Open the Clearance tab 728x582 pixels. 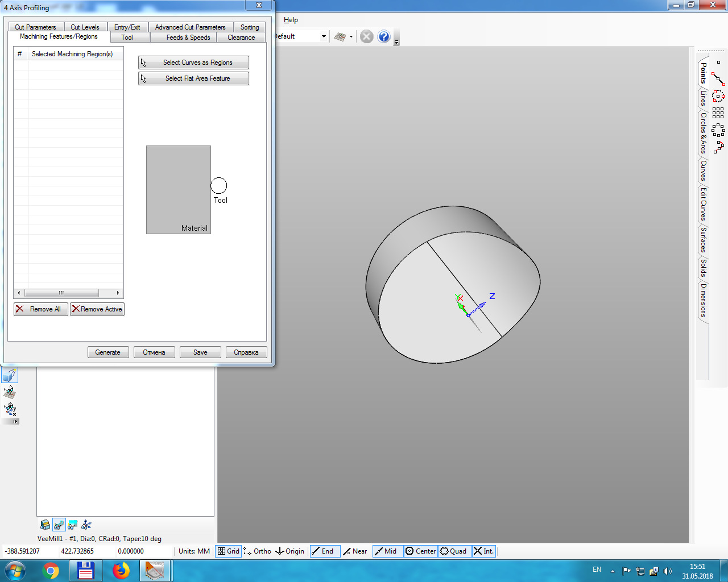pos(241,37)
